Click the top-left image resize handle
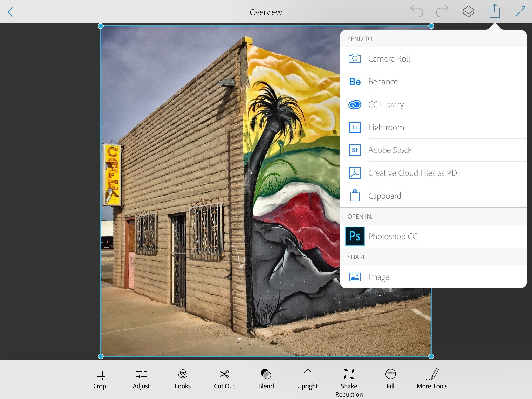The width and height of the screenshot is (532, 399). (101, 26)
